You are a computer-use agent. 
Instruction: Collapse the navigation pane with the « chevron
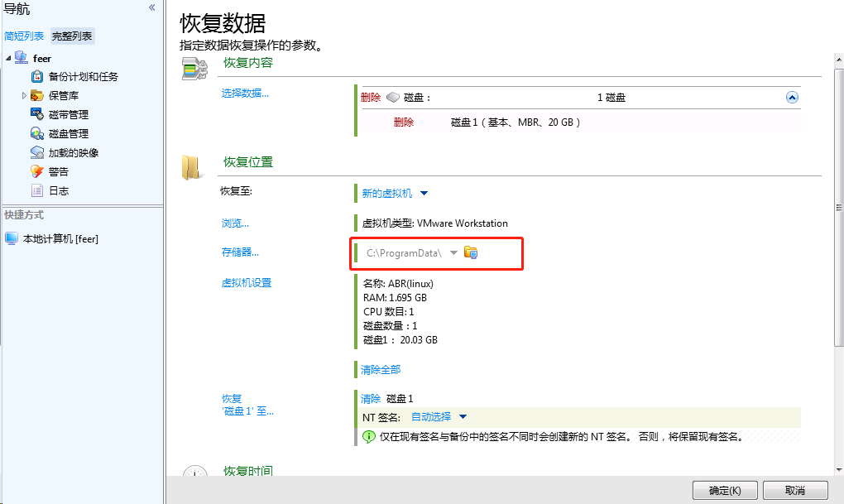coord(151,7)
